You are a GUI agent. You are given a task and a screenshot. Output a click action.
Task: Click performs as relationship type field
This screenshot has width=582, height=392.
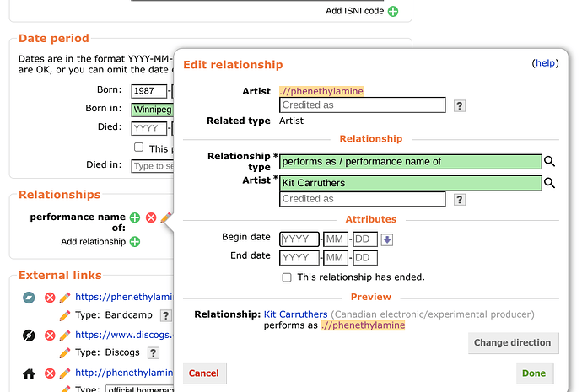pyautogui.click(x=410, y=162)
